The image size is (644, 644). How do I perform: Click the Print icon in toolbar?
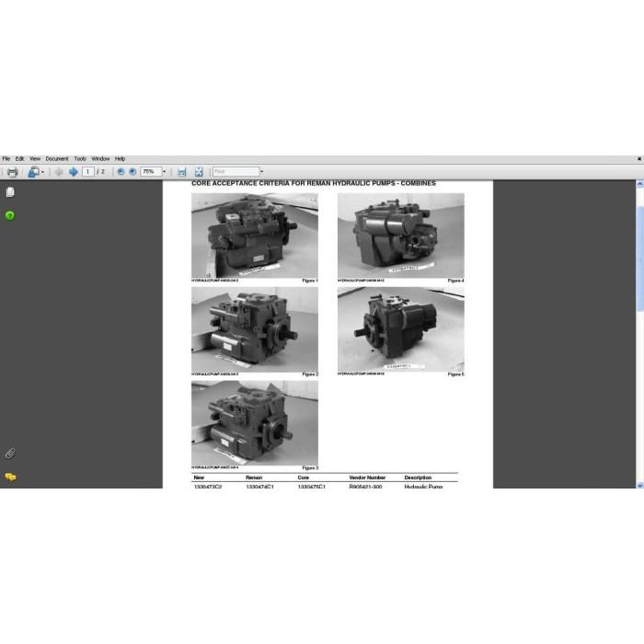point(12,172)
